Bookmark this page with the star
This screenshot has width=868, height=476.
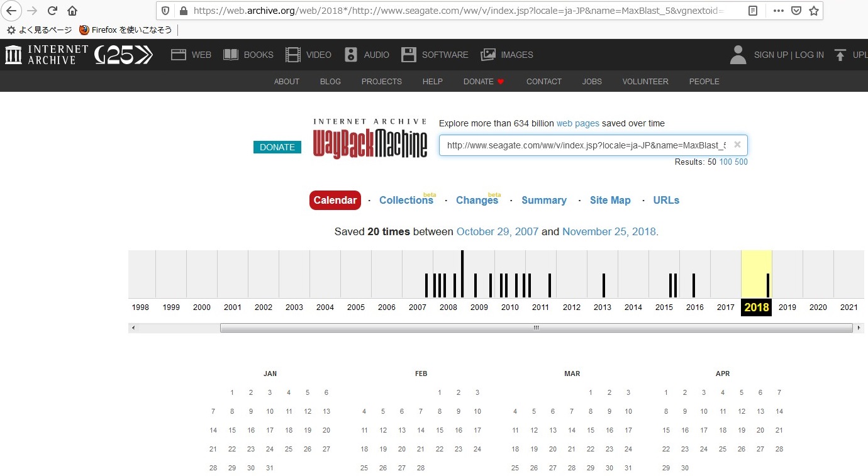pyautogui.click(x=814, y=11)
